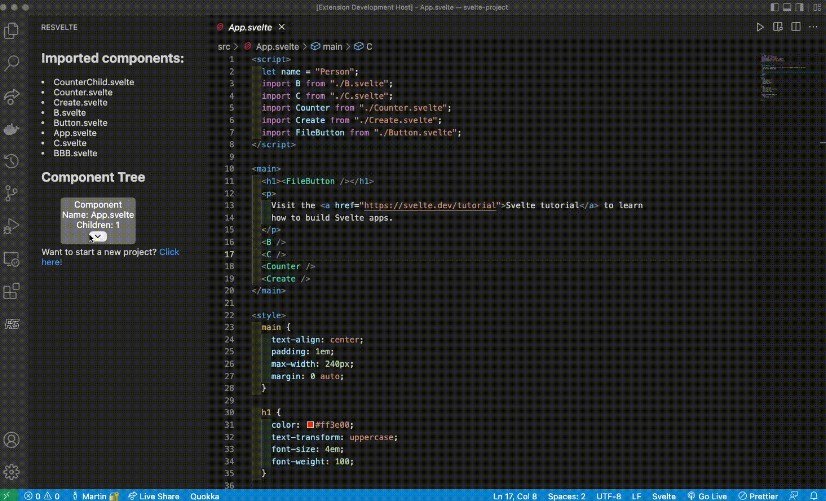Select the App.svelte editor tab

point(250,27)
